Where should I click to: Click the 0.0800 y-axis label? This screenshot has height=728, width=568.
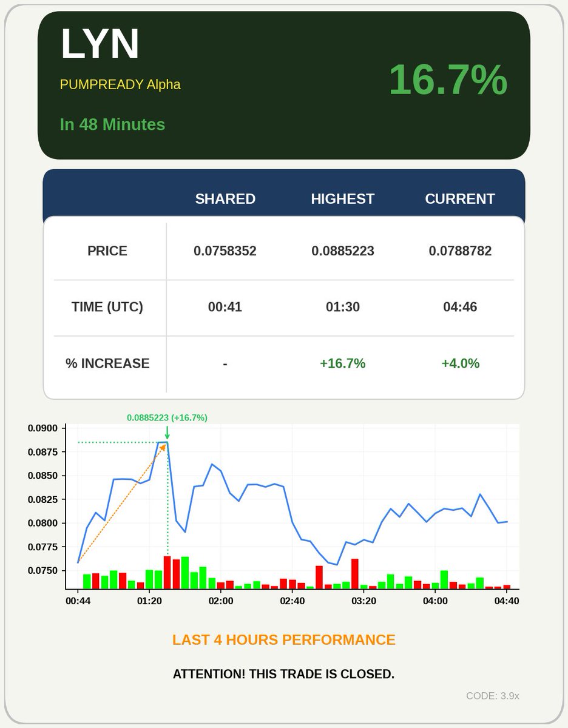pyautogui.click(x=42, y=523)
